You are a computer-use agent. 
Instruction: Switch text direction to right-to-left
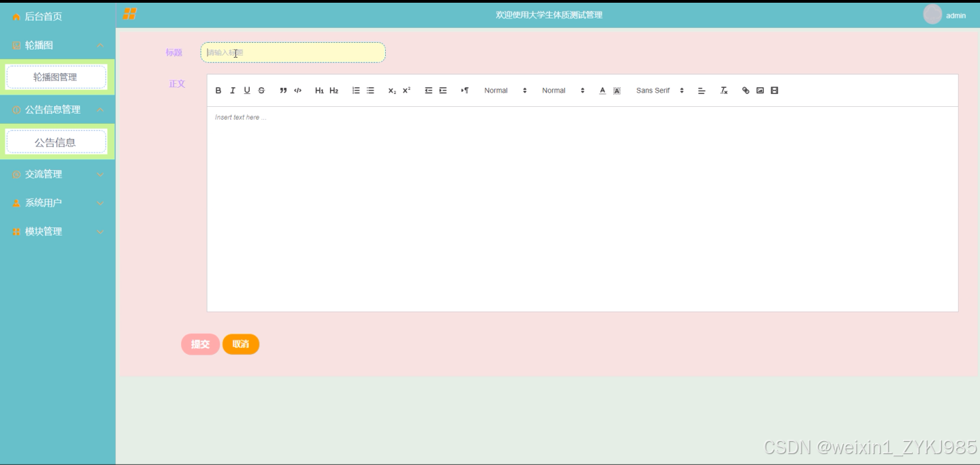tap(465, 91)
